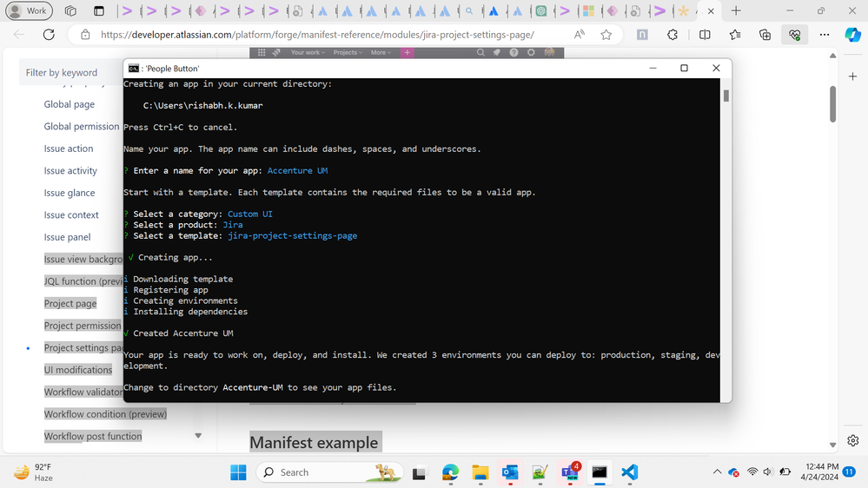The height and width of the screenshot is (488, 868).
Task: Click Edge sidebar plus icon
Action: (852, 76)
